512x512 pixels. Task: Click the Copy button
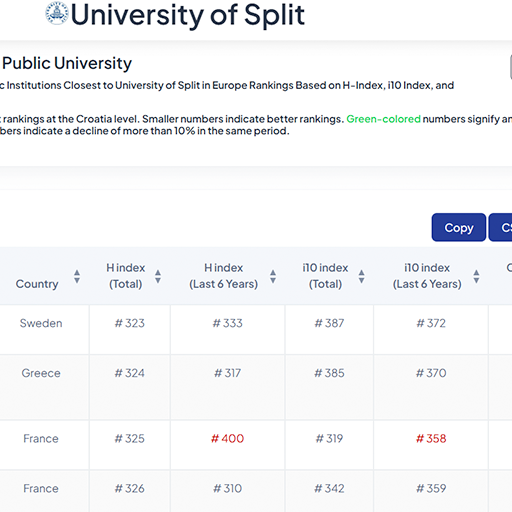click(x=459, y=227)
